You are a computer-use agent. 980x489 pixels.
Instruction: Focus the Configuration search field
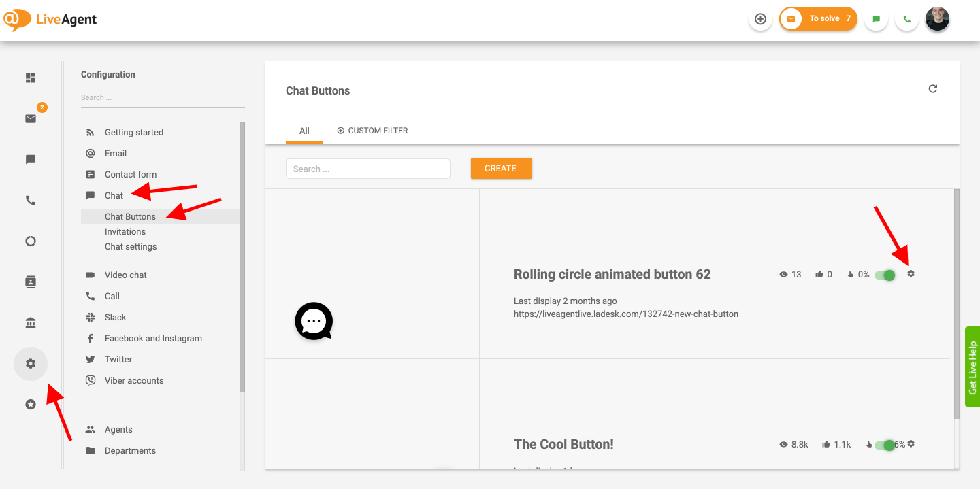coord(163,98)
